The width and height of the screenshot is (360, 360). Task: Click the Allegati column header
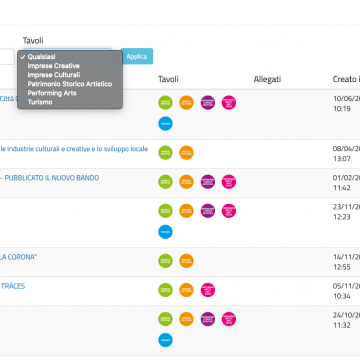coord(267,79)
